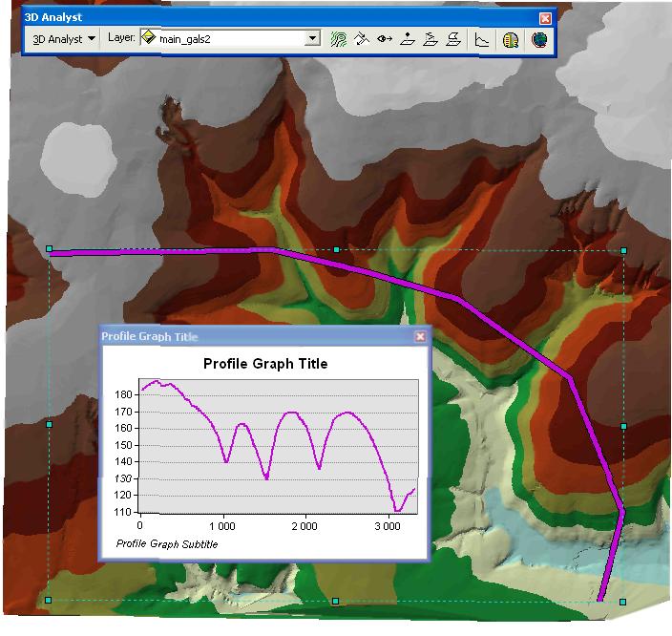The height and width of the screenshot is (636, 672).
Task: Close the 3D Analyst toolbar
Action: pos(545,18)
